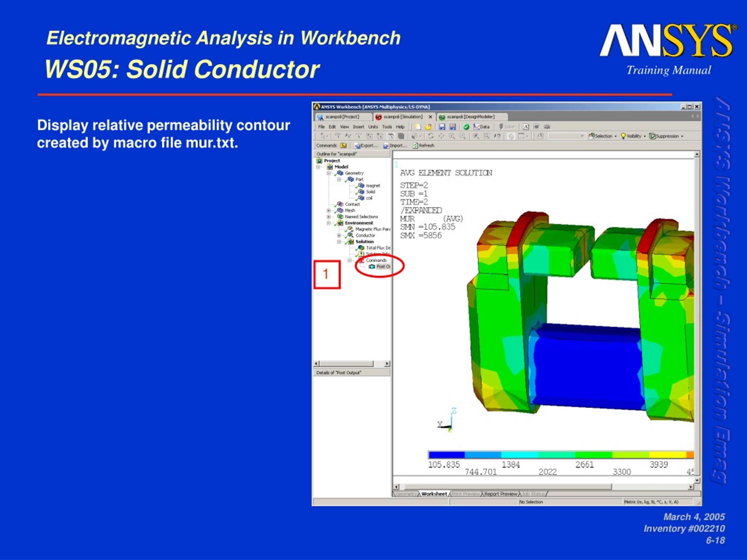Click the Refresh icon in Commands bar
The width and height of the screenshot is (747, 560).
416,146
